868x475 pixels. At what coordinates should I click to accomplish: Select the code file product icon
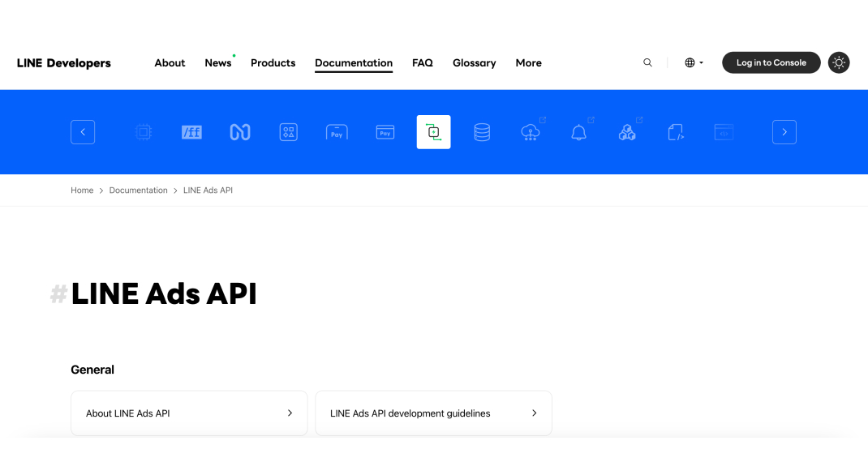point(676,132)
